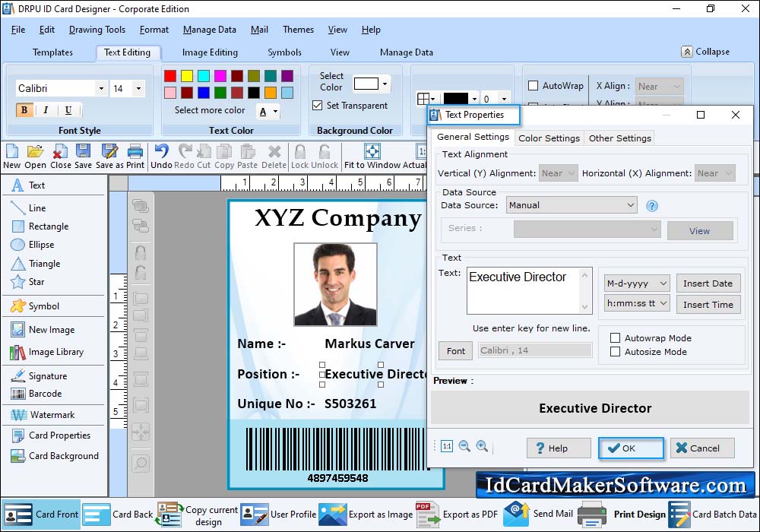Insert a Signature element
The image size is (760, 532).
(x=39, y=376)
